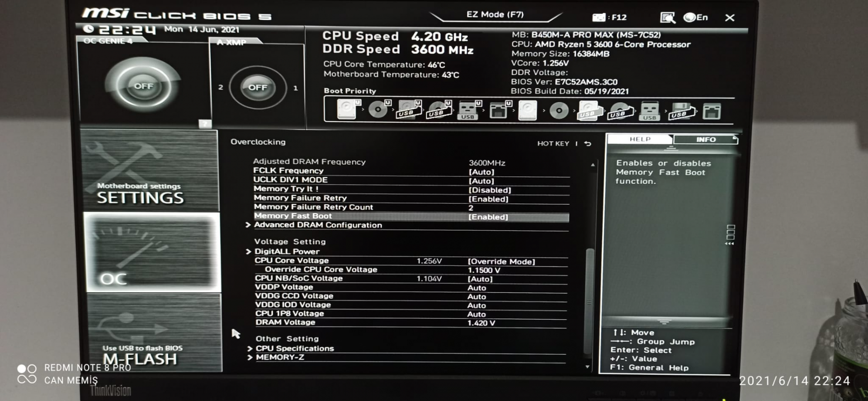The image size is (868, 401).
Task: Select VDDG IOD Voltage Auto value
Action: 477,306
